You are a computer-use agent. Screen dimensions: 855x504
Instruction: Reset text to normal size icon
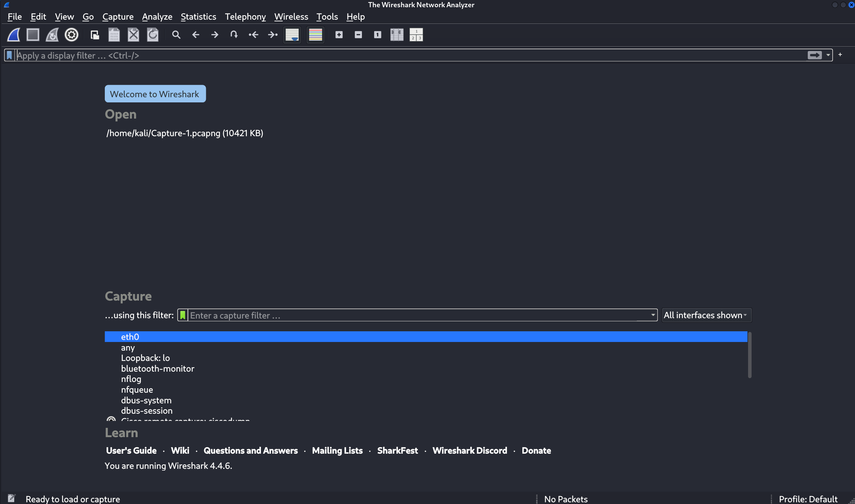point(378,35)
